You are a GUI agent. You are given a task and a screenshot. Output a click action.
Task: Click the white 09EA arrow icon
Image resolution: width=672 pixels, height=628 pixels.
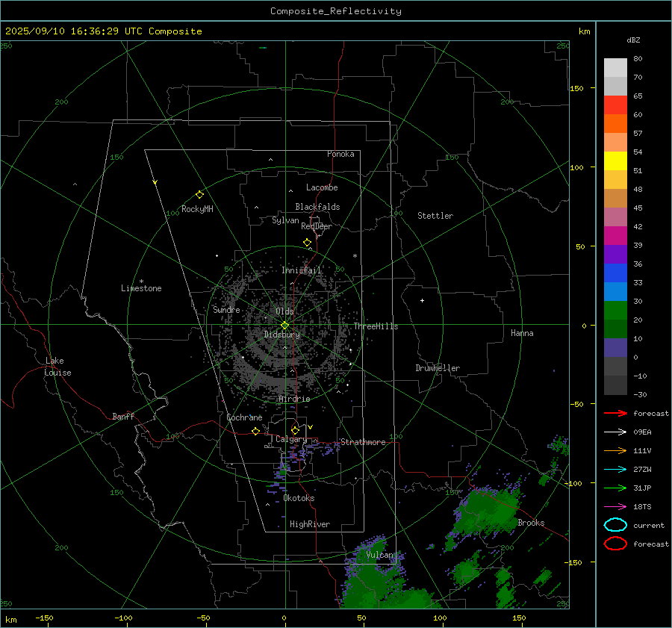[615, 432]
